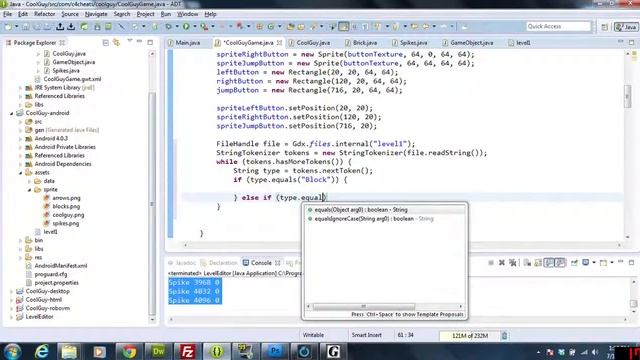Click the Pin Console icon
The image size is (640, 360).
574,262
